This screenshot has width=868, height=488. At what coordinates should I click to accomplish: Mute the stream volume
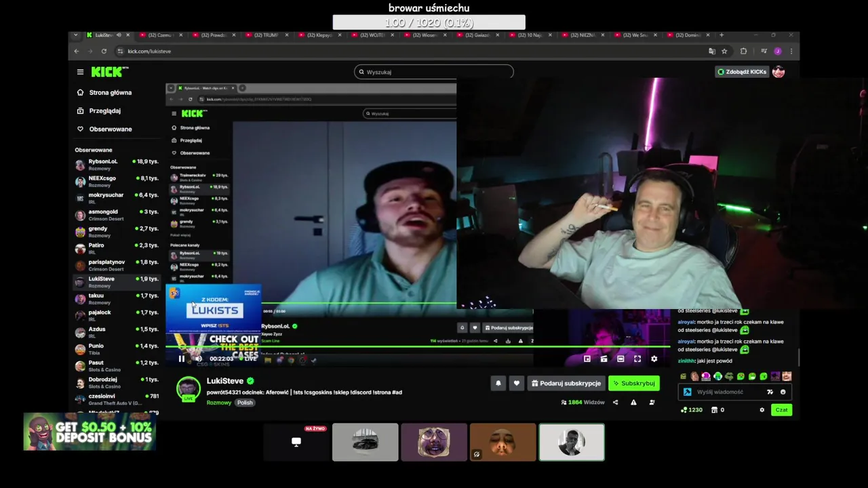[198, 359]
